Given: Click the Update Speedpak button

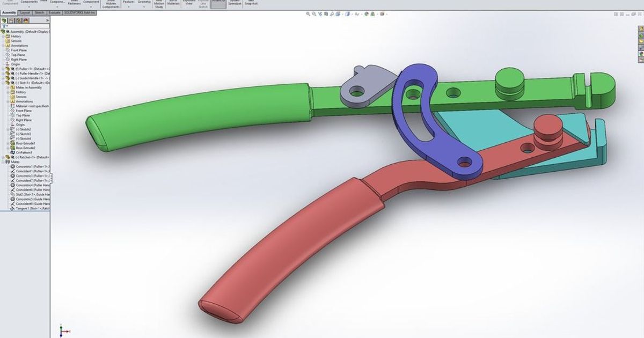Looking at the screenshot, I should click(235, 4).
